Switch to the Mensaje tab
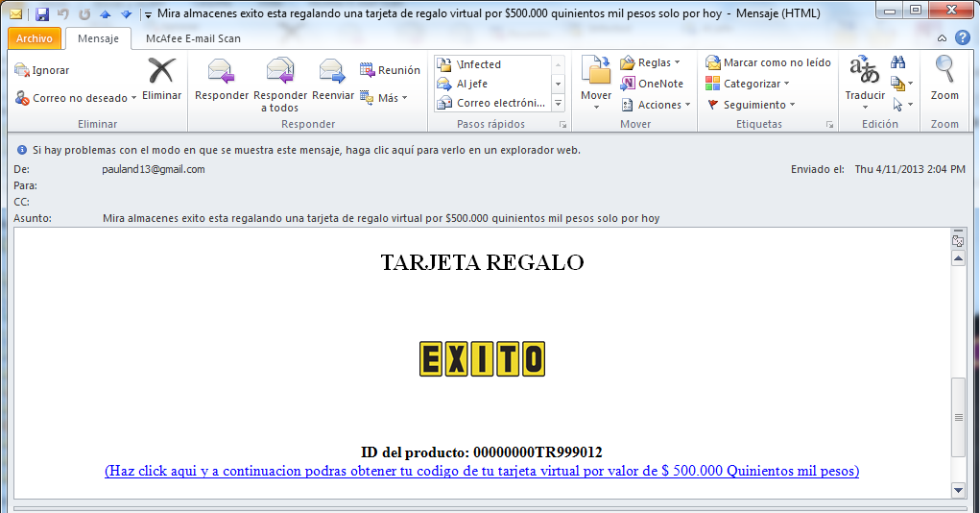 98,38
